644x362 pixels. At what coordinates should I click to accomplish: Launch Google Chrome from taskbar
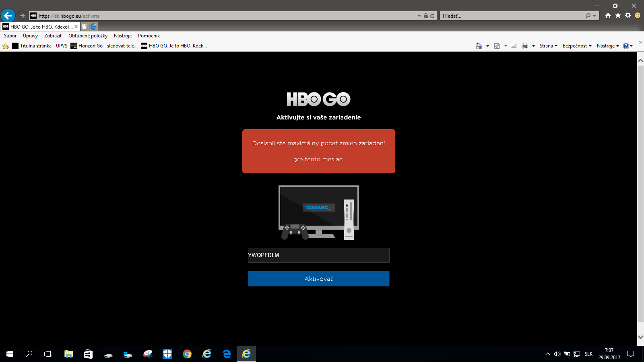point(187,354)
